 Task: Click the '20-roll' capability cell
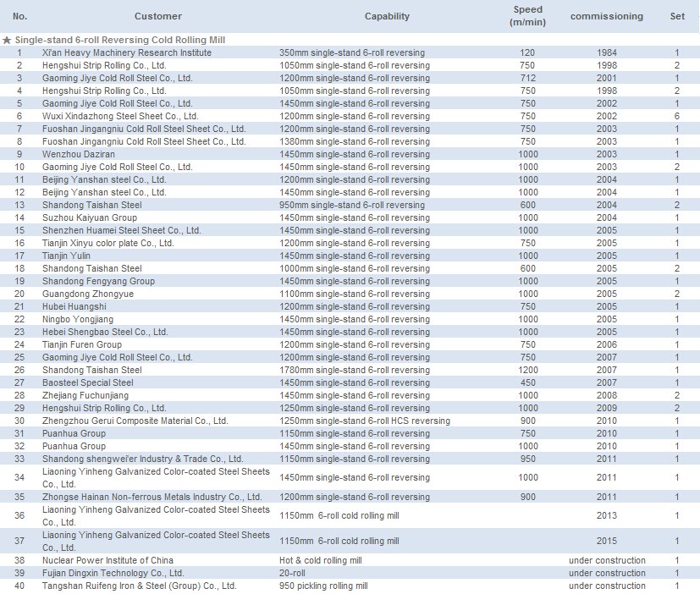pyautogui.click(x=292, y=573)
